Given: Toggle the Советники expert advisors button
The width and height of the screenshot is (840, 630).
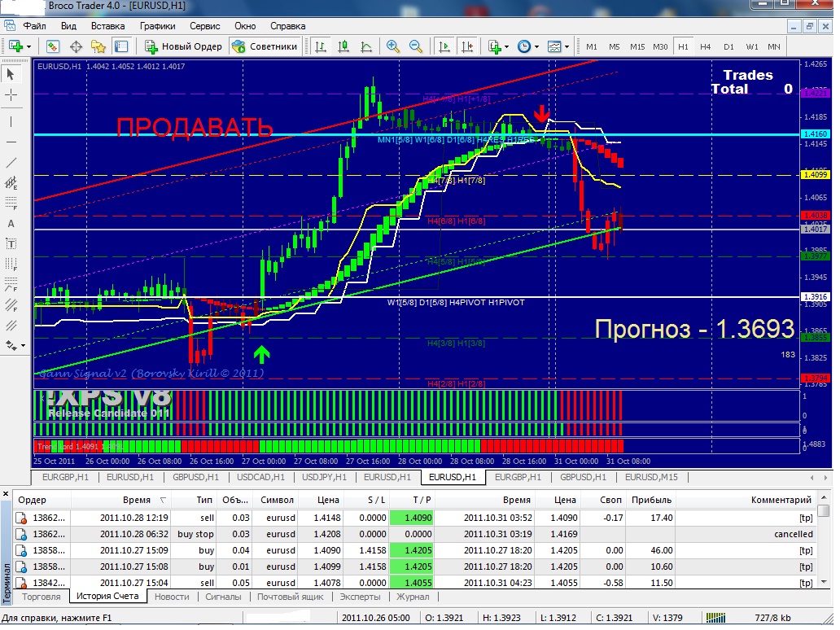Looking at the screenshot, I should pos(265,47).
